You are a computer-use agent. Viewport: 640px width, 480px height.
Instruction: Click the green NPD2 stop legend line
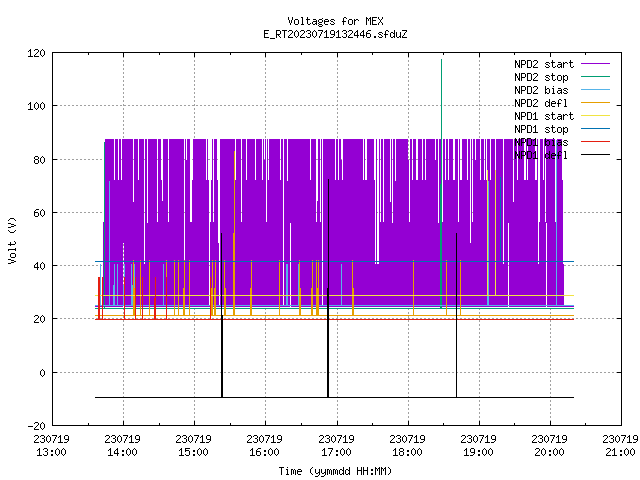click(x=595, y=77)
